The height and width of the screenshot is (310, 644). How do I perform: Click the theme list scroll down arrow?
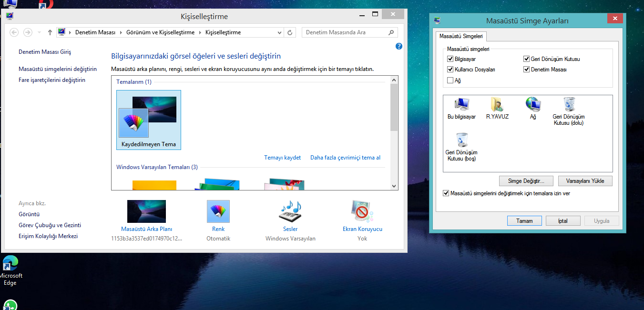(x=394, y=186)
